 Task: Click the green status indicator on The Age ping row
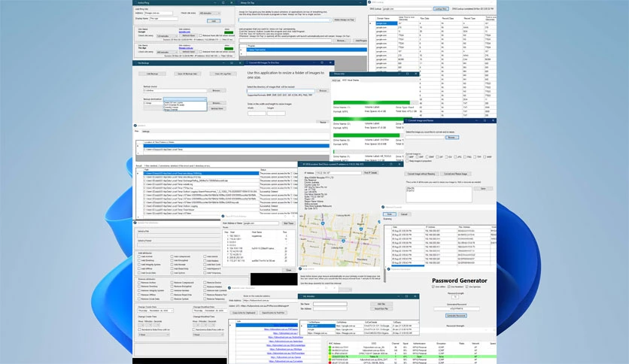tap(229, 48)
